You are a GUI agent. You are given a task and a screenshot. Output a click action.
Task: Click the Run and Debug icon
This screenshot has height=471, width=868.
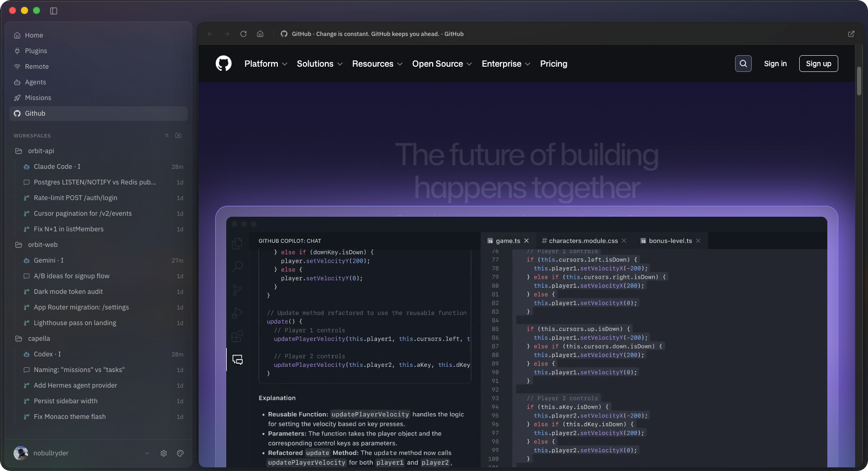[237, 313]
